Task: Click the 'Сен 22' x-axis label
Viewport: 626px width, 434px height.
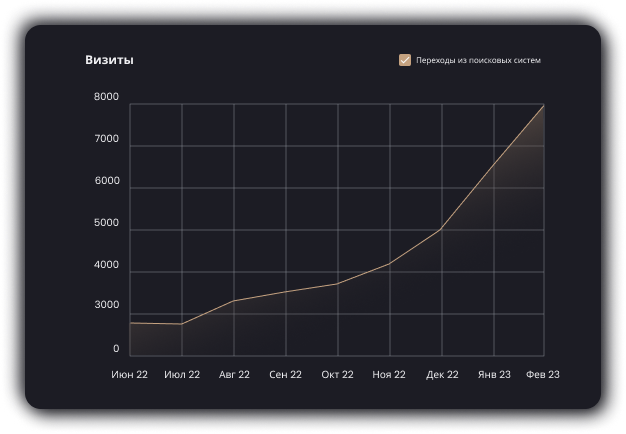Action: [285, 375]
